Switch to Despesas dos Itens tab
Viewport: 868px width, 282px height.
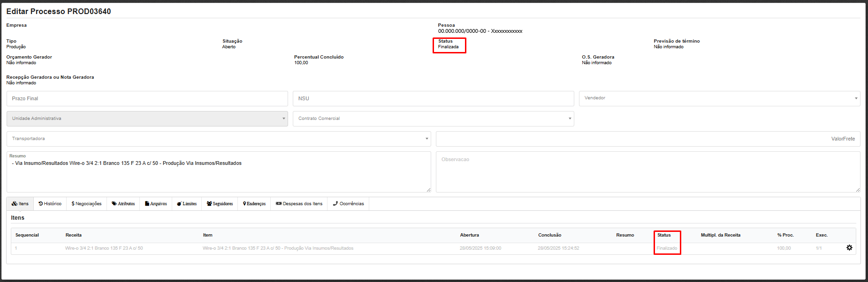click(299, 204)
